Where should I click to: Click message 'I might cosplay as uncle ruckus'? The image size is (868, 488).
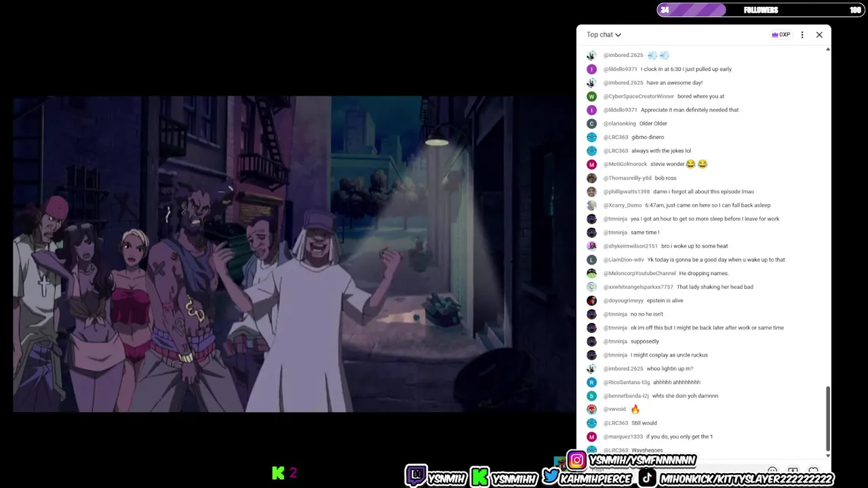tap(669, 355)
